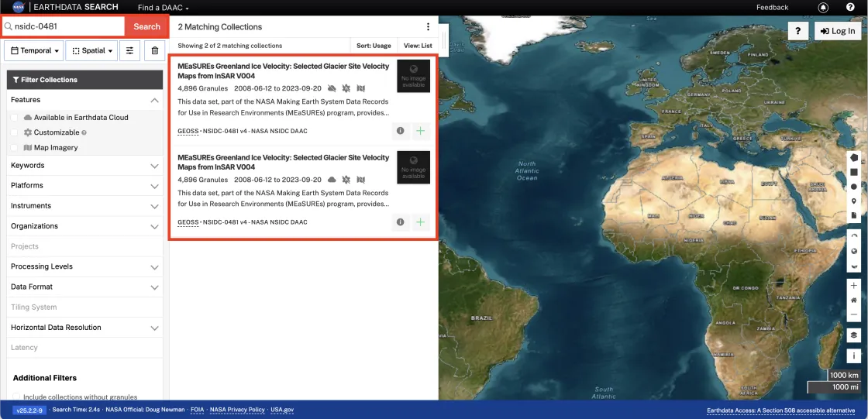Enable the Customizable feature filter
868x419 pixels.
(x=14, y=132)
